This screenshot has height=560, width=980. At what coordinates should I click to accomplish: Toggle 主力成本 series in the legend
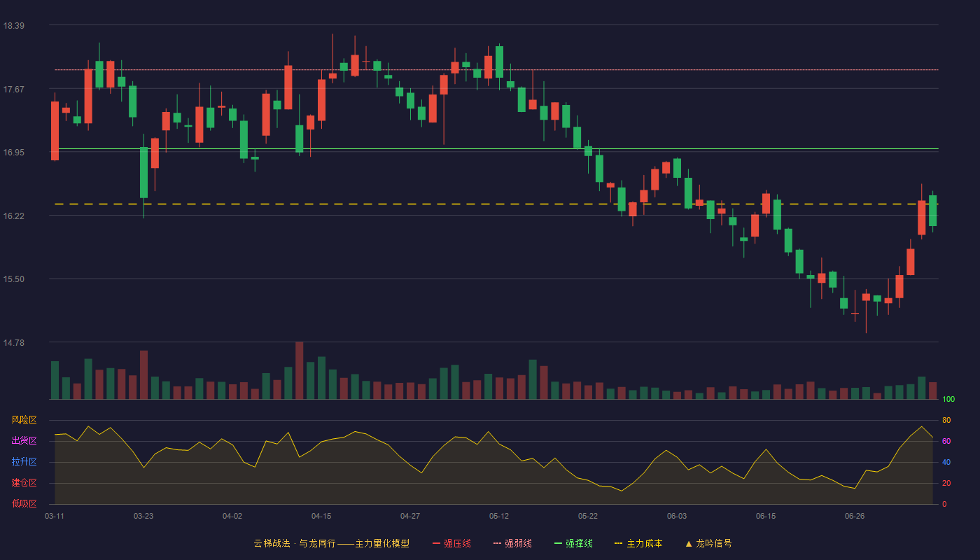638,543
